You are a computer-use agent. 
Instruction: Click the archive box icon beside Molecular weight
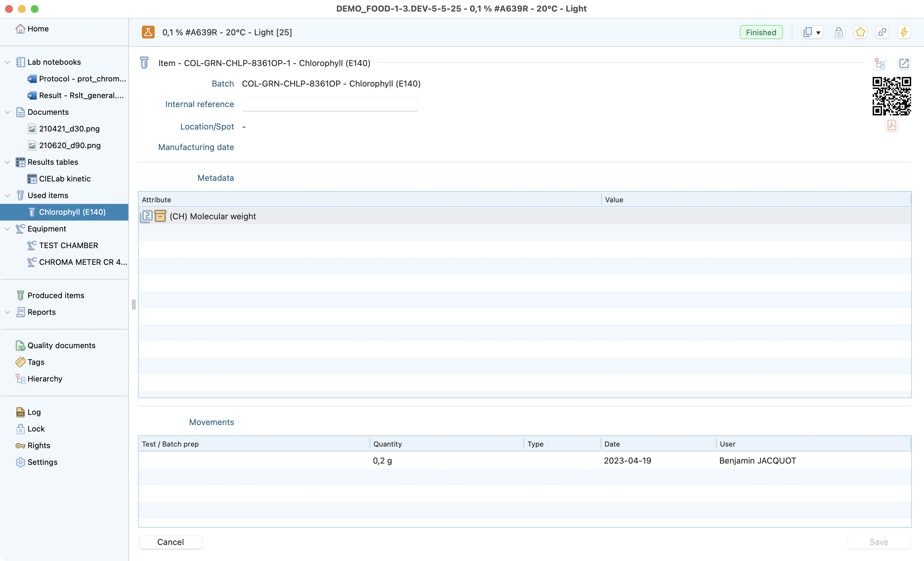tap(160, 216)
